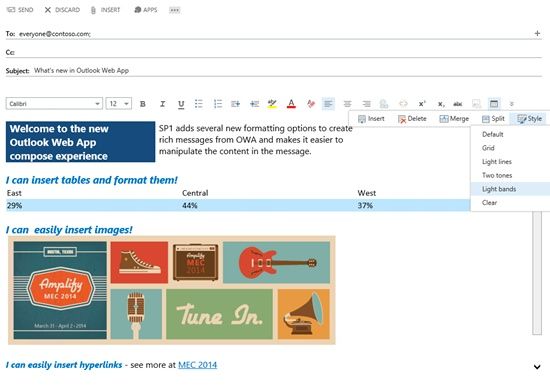550x388 pixels.
Task: Toggle superscript formatting
Action: [x=422, y=104]
